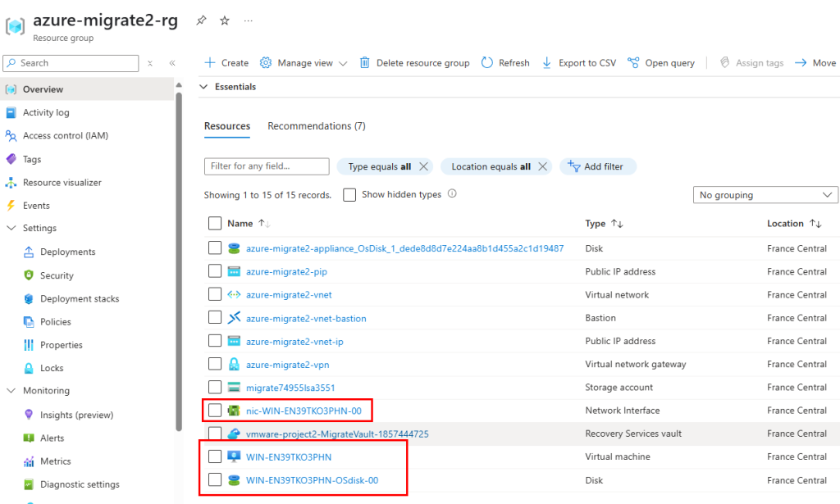Open the nic-WIN-EN39TKO3PHN-00 network interface

304,411
